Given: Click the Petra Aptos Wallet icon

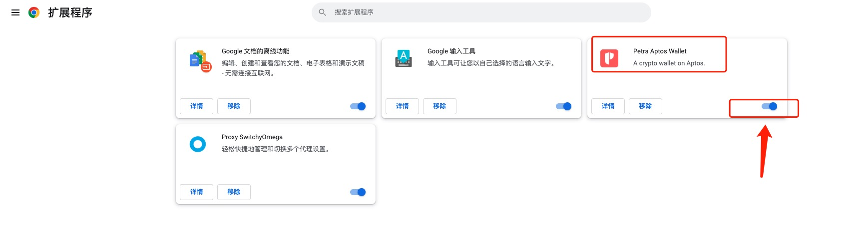Looking at the screenshot, I should 609,58.
